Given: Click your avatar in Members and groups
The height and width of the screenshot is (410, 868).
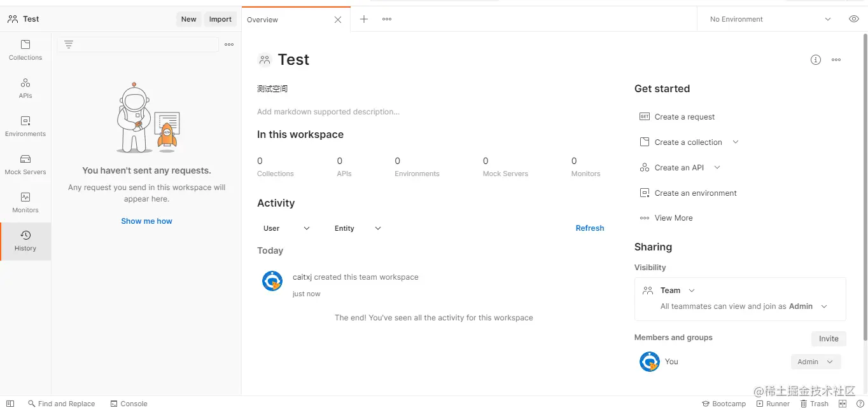Looking at the screenshot, I should point(650,362).
